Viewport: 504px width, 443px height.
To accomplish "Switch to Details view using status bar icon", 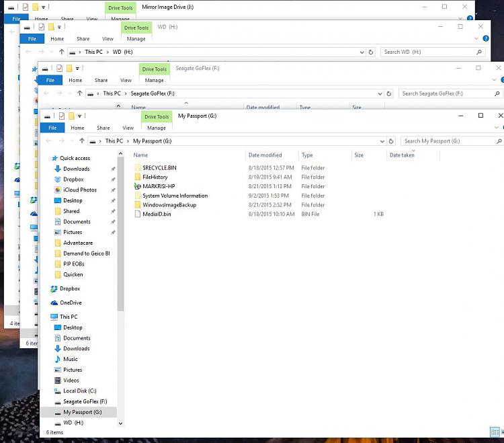I will pos(495,432).
